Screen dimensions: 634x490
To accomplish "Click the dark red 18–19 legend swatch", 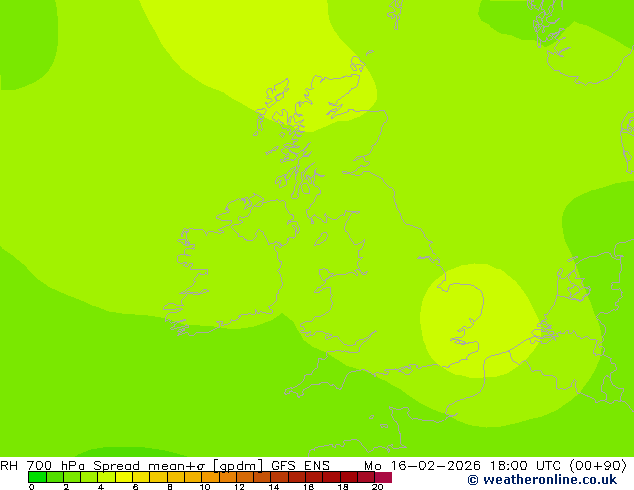I will point(349,477).
